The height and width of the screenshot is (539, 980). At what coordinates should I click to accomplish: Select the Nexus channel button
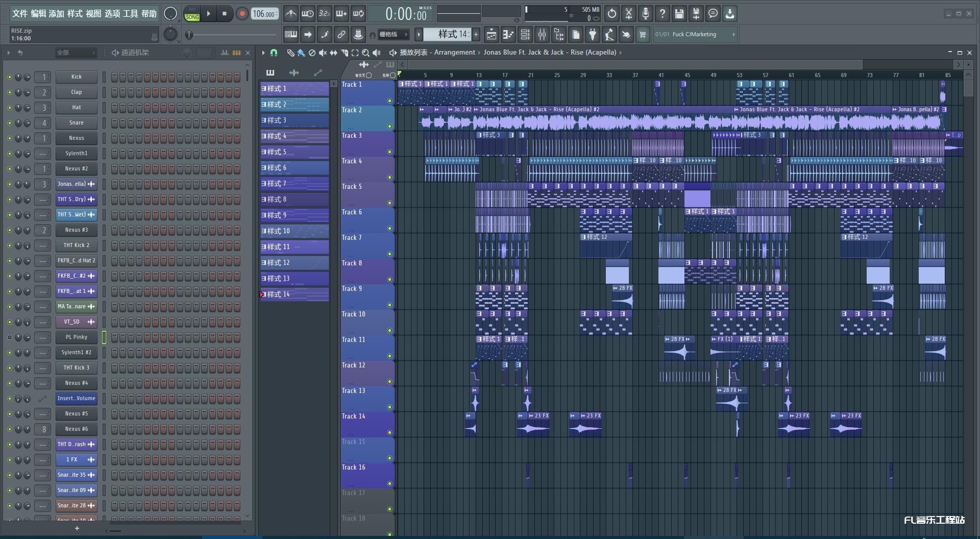tap(77, 138)
